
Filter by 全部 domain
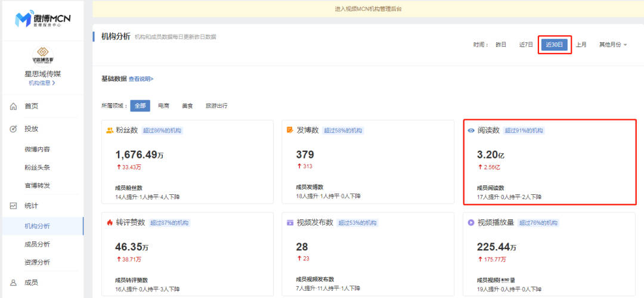click(140, 106)
